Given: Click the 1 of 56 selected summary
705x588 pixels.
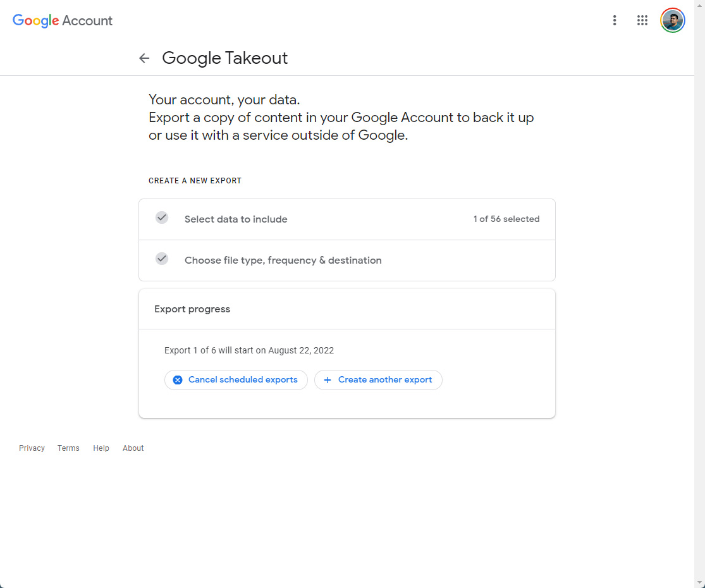Looking at the screenshot, I should click(x=506, y=219).
